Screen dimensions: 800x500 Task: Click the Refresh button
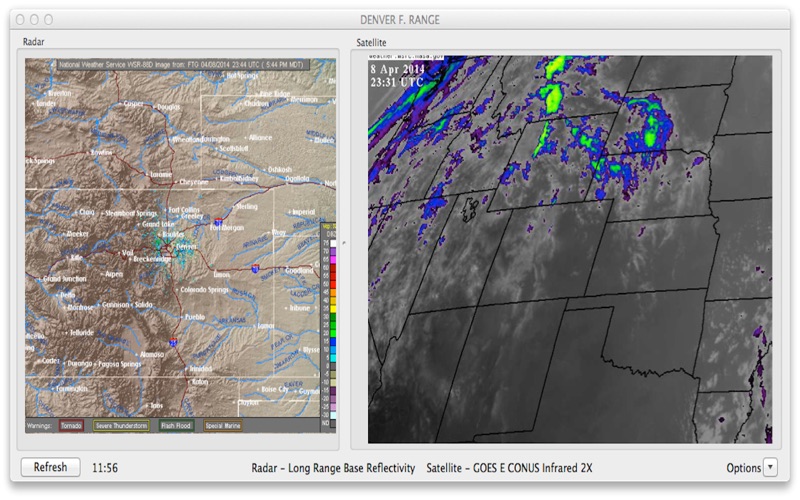click(51, 467)
